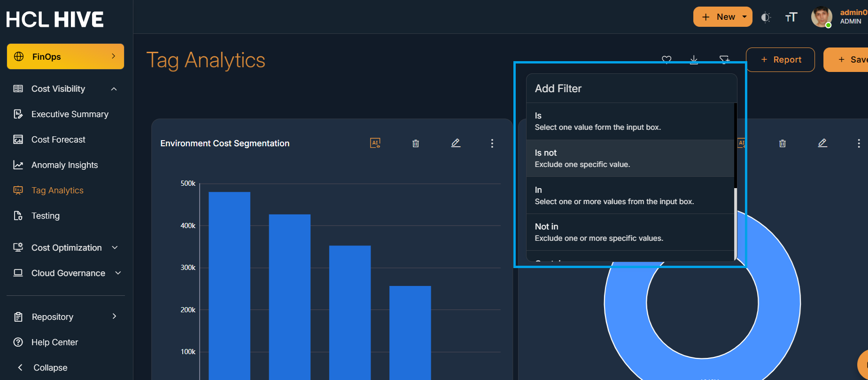Click the tallest blue bar in the chart

click(x=229, y=286)
